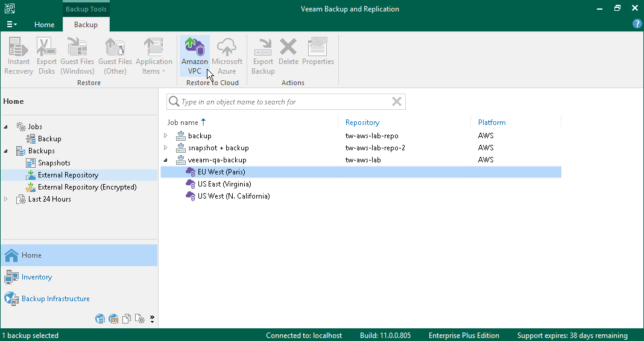The width and height of the screenshot is (644, 341).
Task: Open the help question mark icon
Action: coord(637,24)
